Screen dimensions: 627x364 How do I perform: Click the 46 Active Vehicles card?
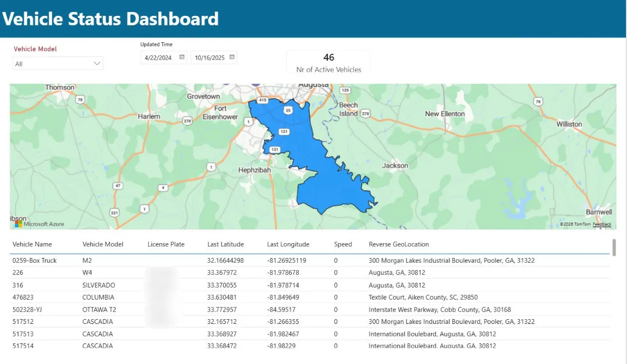tap(328, 61)
